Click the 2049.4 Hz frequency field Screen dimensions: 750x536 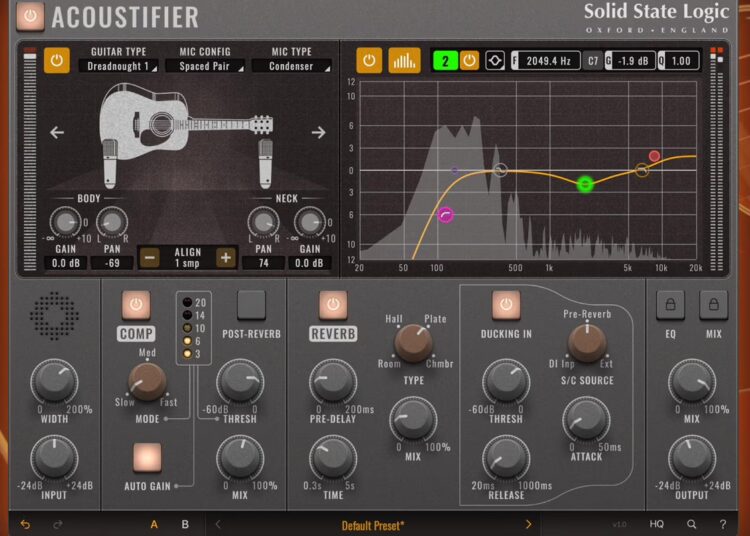coord(546,61)
